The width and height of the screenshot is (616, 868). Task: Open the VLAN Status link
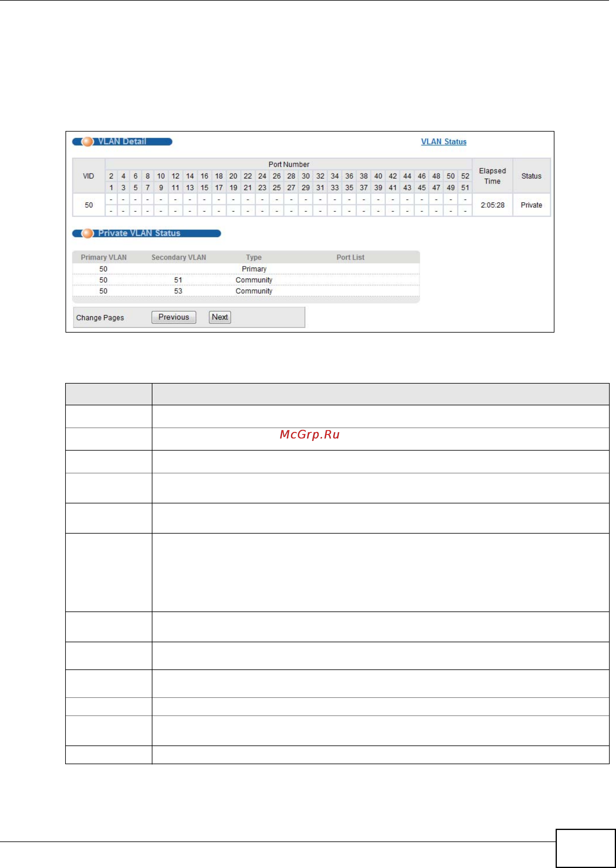tap(443, 142)
